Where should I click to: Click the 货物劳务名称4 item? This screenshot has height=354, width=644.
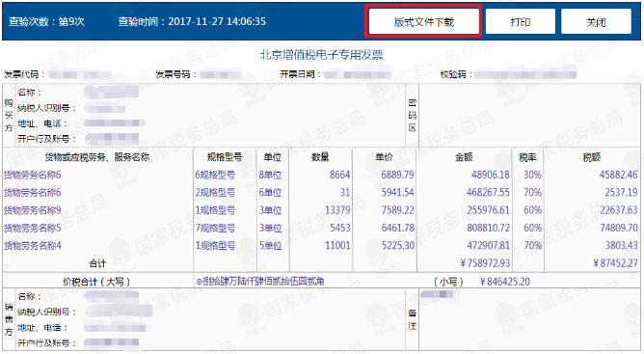33,246
